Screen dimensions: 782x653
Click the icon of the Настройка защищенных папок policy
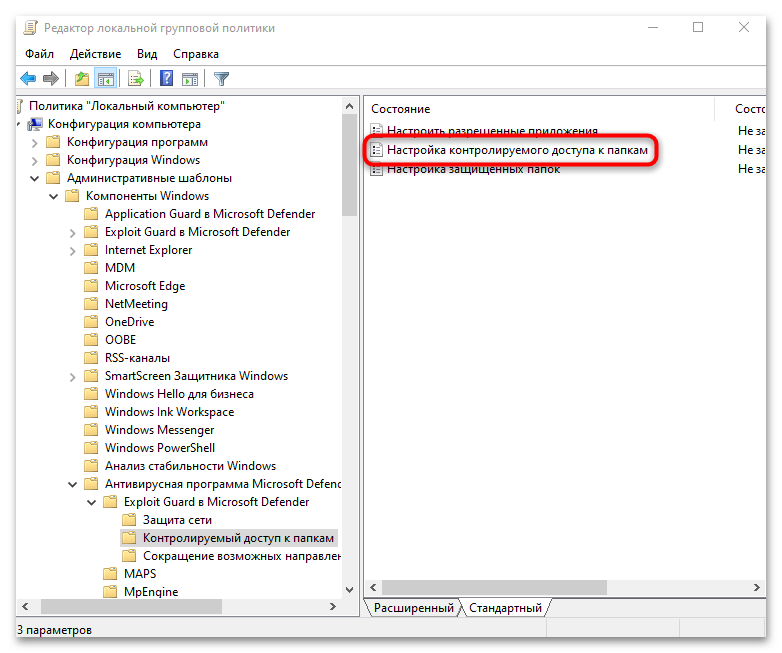click(377, 169)
